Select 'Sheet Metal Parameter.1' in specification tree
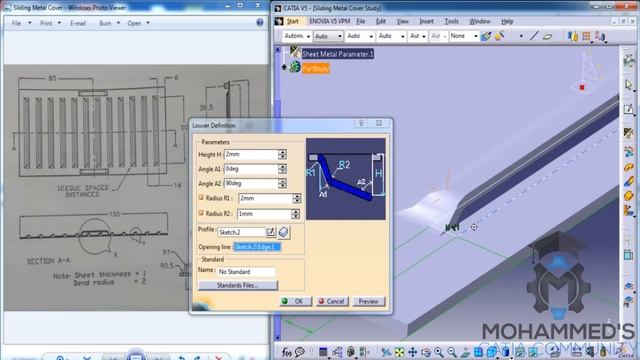This screenshot has height=360, width=640. coord(338,54)
